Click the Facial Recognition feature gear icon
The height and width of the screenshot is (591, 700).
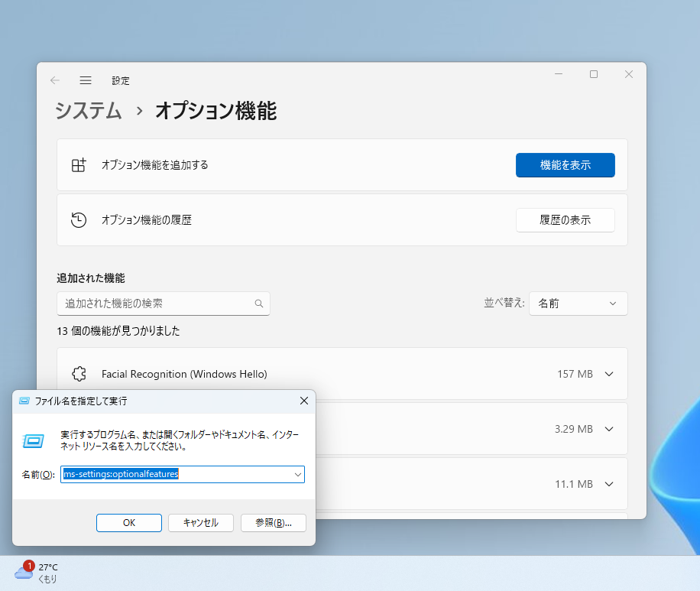pyautogui.click(x=79, y=374)
